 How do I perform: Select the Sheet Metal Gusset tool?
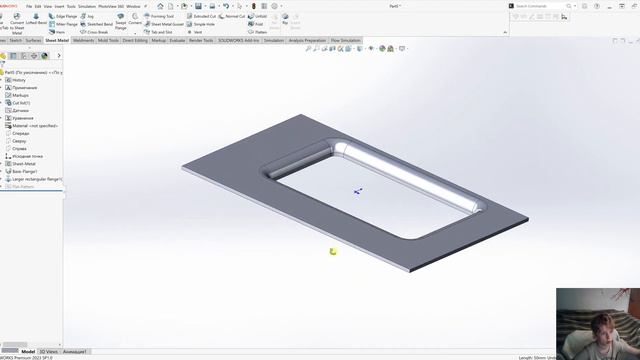[164, 24]
